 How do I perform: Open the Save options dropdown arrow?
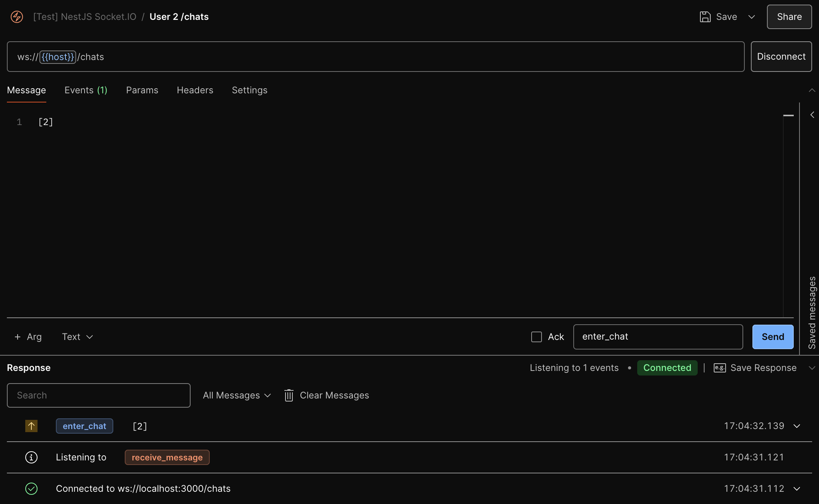tap(752, 17)
